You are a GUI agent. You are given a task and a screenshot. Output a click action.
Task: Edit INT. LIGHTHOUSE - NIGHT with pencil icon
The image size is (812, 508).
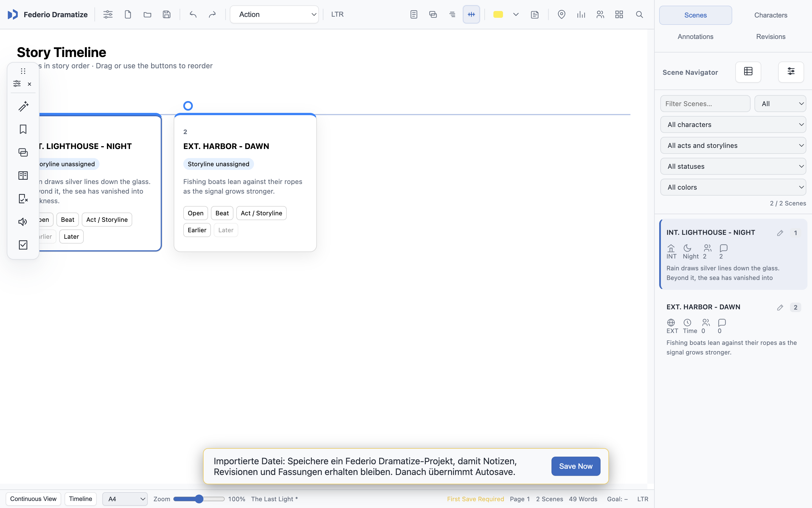(780, 233)
